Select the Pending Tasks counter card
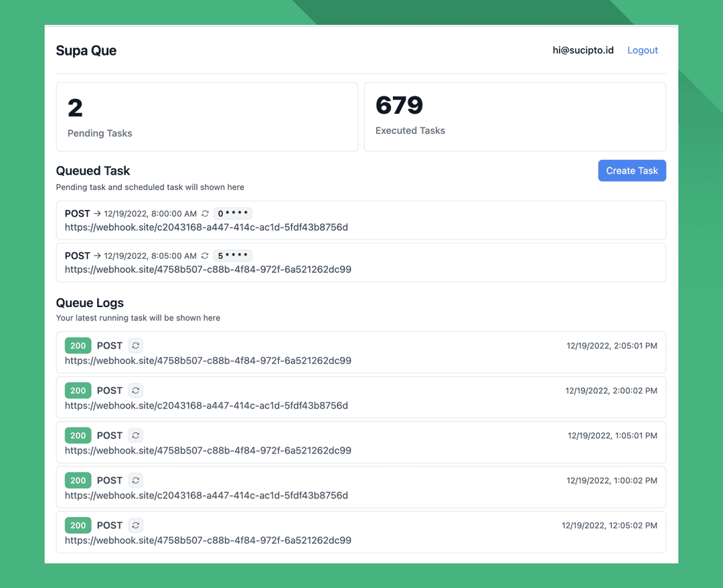The width and height of the screenshot is (723, 588). 206,116
